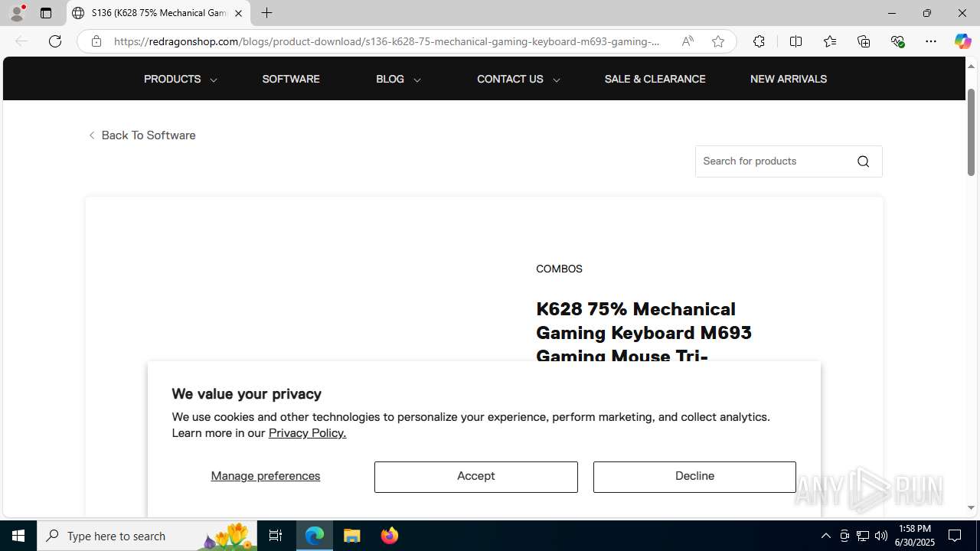Close the S136 K628 browser tab
Screen dimensions: 980x551
[238, 13]
